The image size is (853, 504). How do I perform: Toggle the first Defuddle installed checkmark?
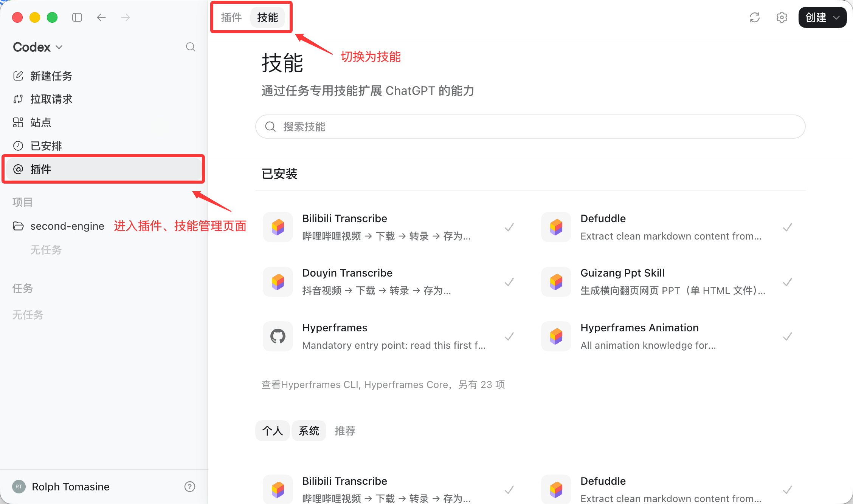(788, 227)
